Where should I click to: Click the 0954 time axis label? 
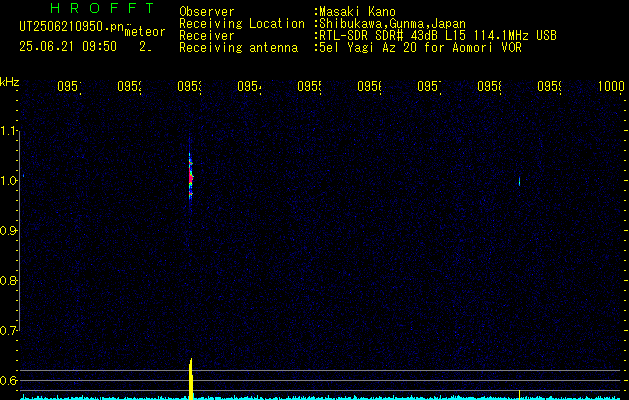click(249, 86)
